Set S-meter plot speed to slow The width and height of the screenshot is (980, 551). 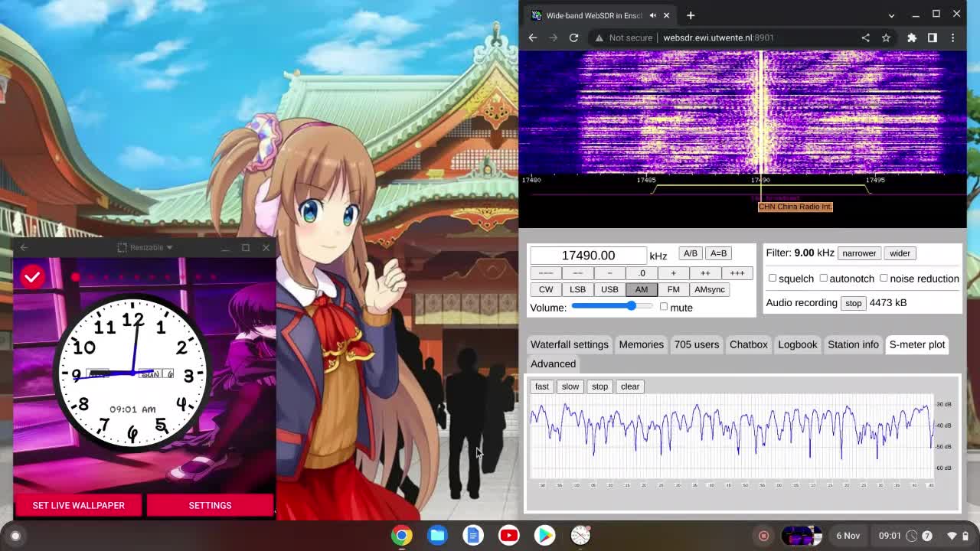(570, 386)
